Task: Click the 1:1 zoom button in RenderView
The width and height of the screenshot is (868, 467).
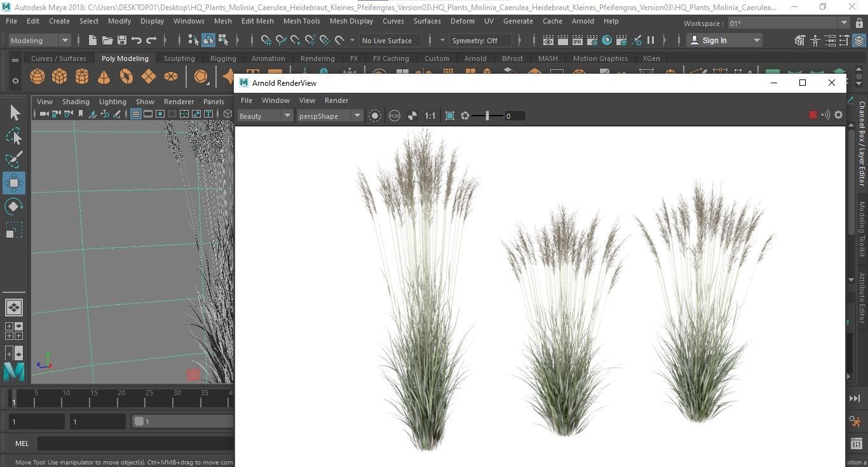Action: [x=430, y=116]
